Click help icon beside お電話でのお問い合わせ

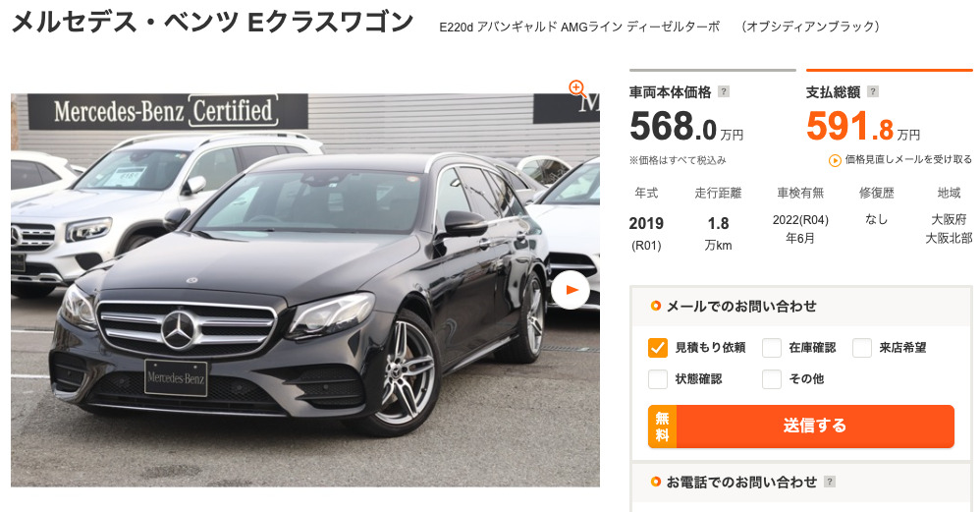click(x=830, y=482)
